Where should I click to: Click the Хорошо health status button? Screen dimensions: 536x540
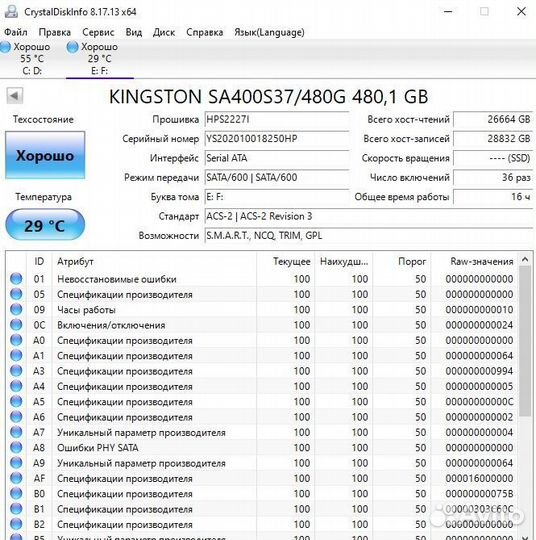45,155
